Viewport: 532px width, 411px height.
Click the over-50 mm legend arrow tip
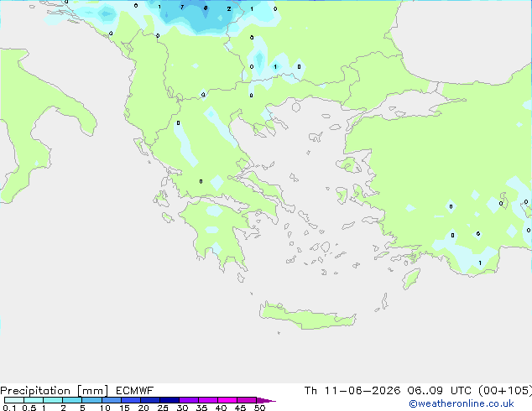coord(266,400)
